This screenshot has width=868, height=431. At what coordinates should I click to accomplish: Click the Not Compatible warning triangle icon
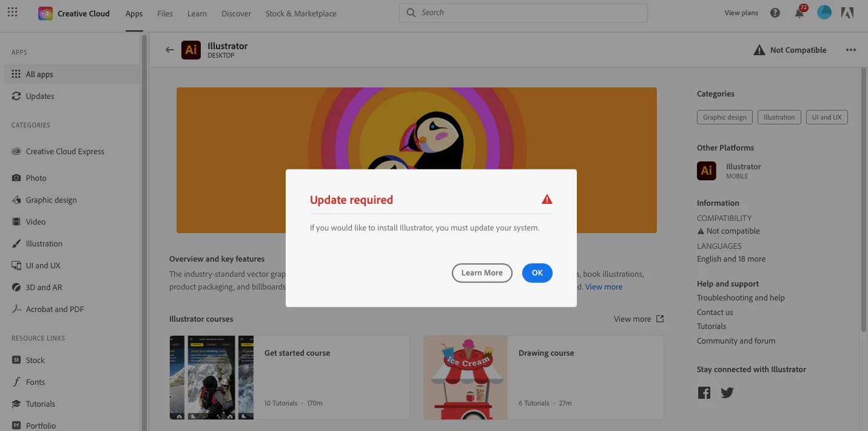point(759,50)
